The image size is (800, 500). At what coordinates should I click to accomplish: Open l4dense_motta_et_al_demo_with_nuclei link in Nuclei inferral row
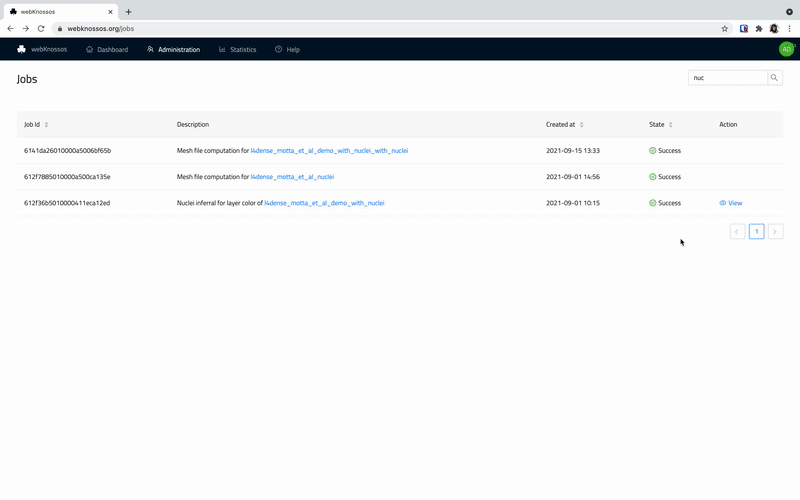(324, 203)
